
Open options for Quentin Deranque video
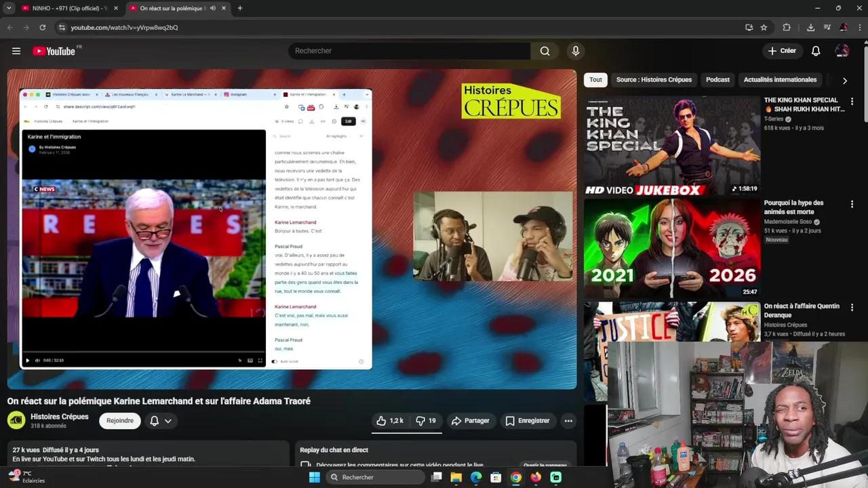pyautogui.click(x=852, y=308)
